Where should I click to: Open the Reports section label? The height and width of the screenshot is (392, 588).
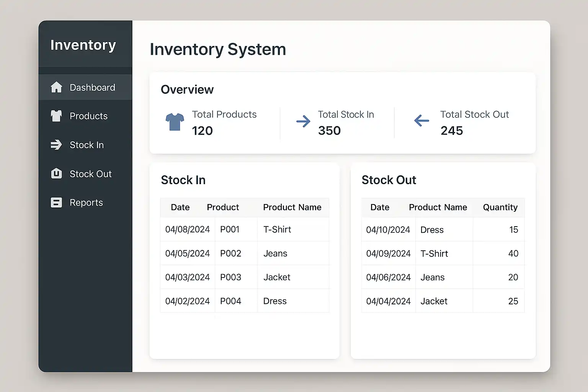click(86, 203)
